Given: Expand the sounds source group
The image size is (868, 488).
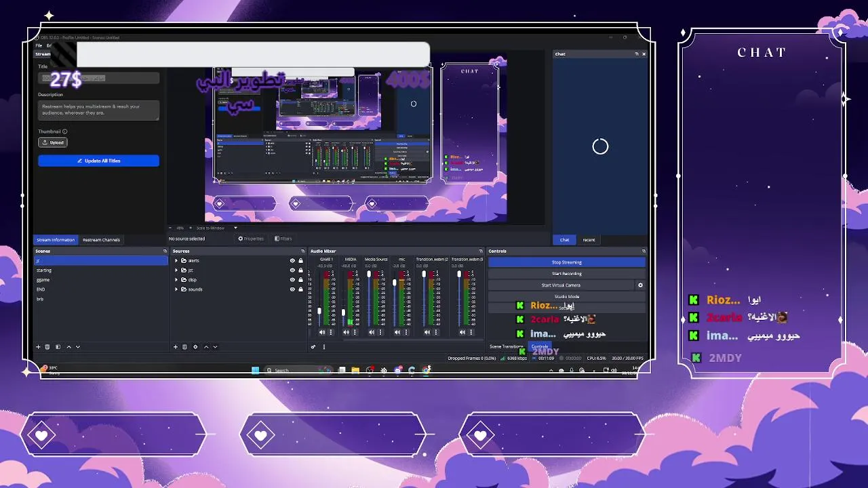Looking at the screenshot, I should pyautogui.click(x=176, y=289).
